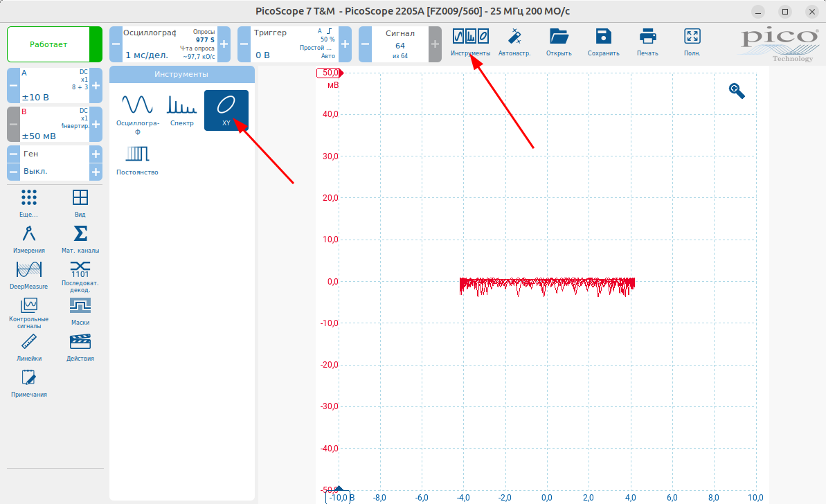Switch to Спектр (spectrum) mode
The width and height of the screenshot is (826, 504).
click(182, 109)
